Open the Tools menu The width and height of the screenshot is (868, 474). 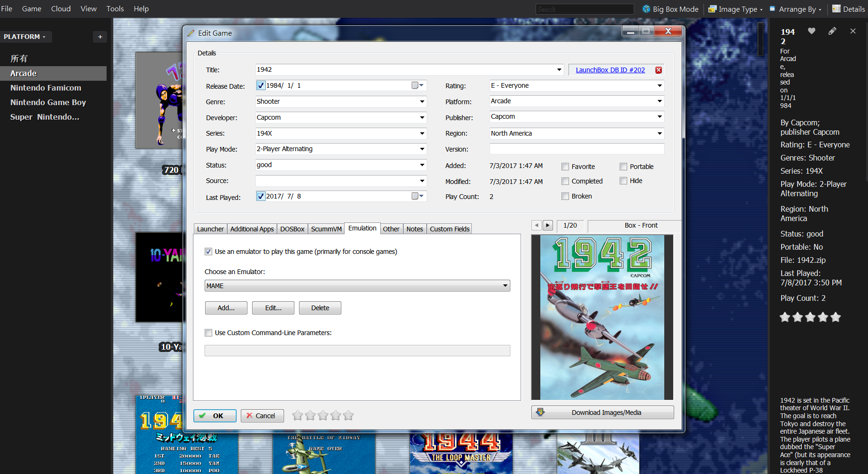115,8
